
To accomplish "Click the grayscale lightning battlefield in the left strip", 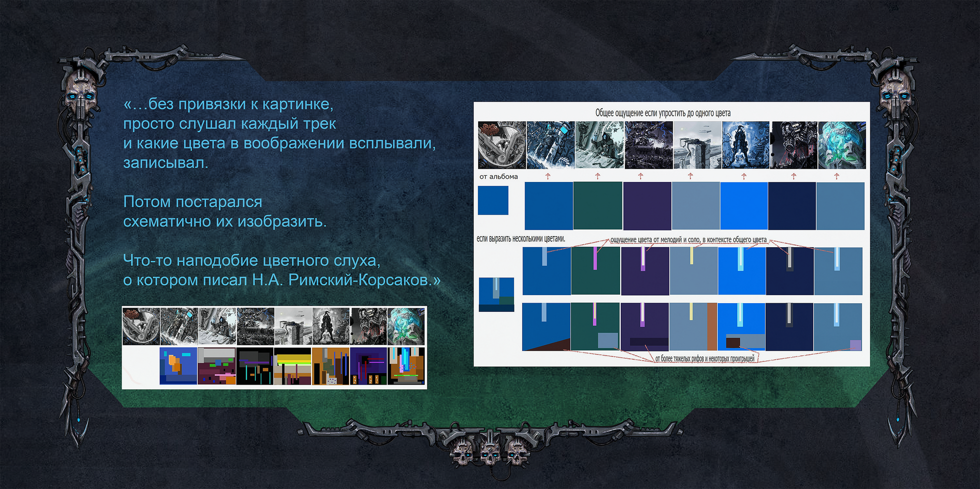I will point(256,326).
